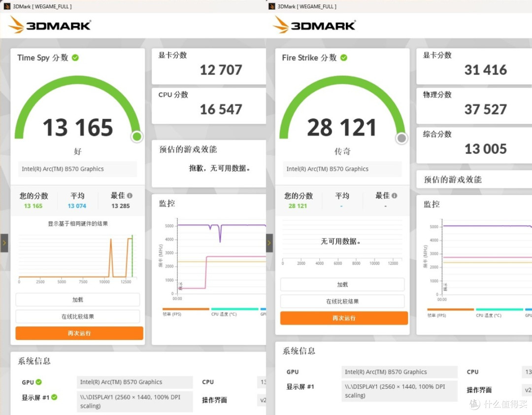This screenshot has height=415, width=532.
Task: Click green validation check next to Fire Strike score
Action: [344, 58]
